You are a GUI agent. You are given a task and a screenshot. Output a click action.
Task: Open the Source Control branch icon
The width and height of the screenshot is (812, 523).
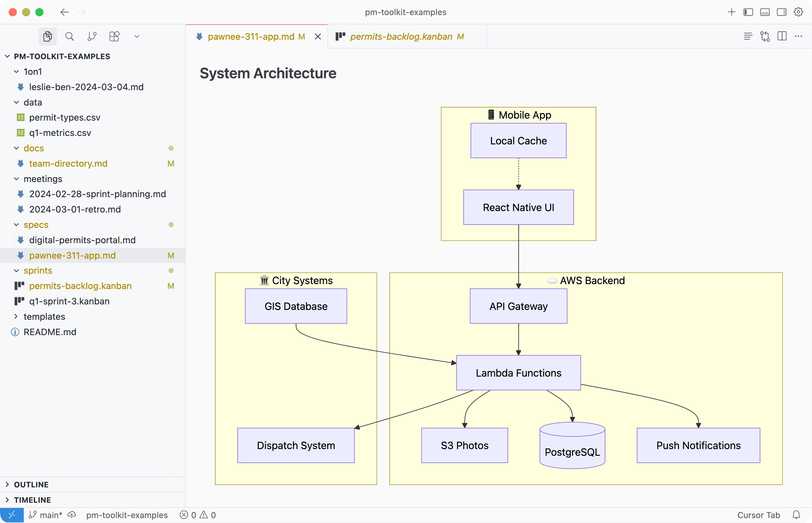pyautogui.click(x=92, y=36)
